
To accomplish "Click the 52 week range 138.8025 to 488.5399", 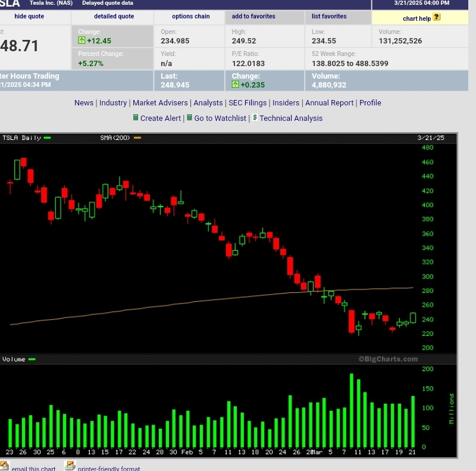I will (350, 63).
